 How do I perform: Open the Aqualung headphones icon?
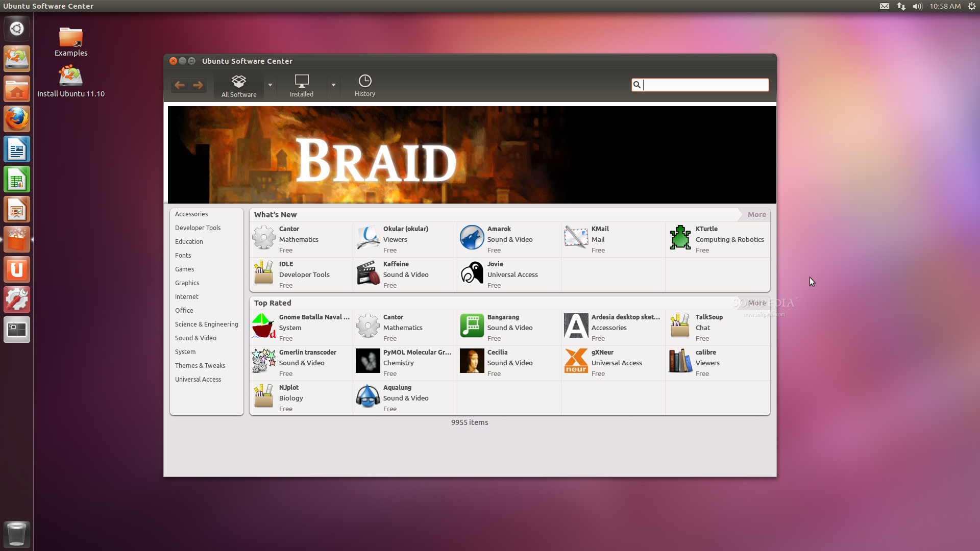[368, 396]
